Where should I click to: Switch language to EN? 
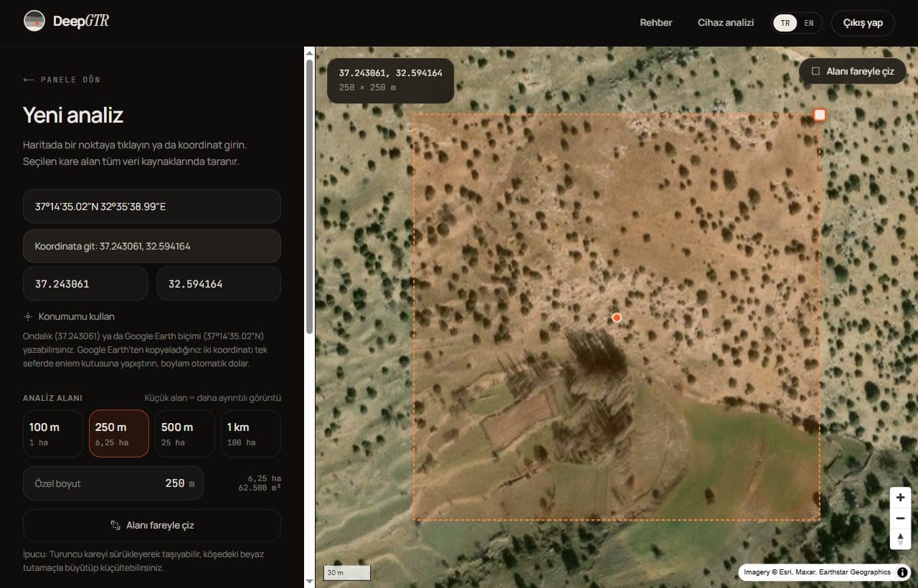click(x=809, y=23)
